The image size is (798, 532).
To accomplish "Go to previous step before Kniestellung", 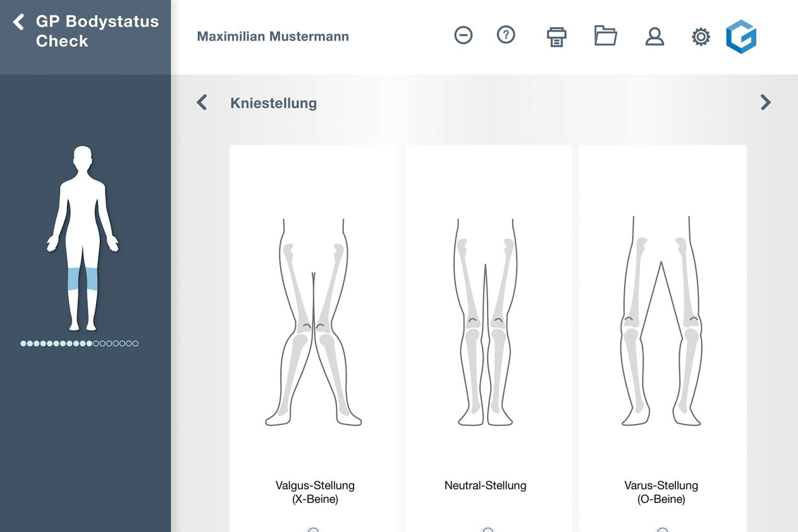I will point(202,102).
